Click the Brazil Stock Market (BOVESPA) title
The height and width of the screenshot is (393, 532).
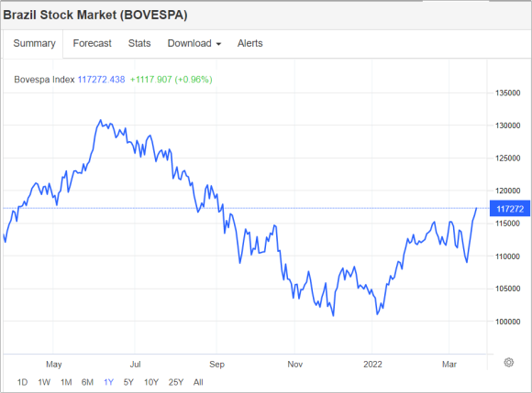(x=95, y=15)
